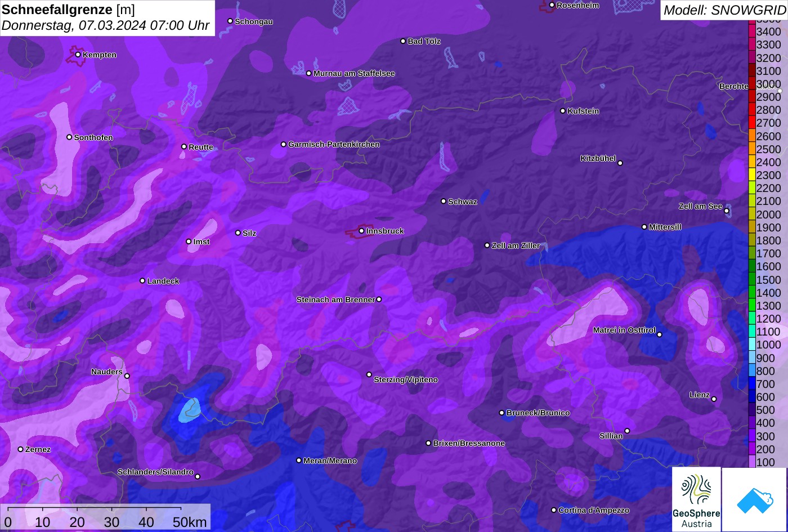Click the Schwaz location dot

click(x=444, y=201)
